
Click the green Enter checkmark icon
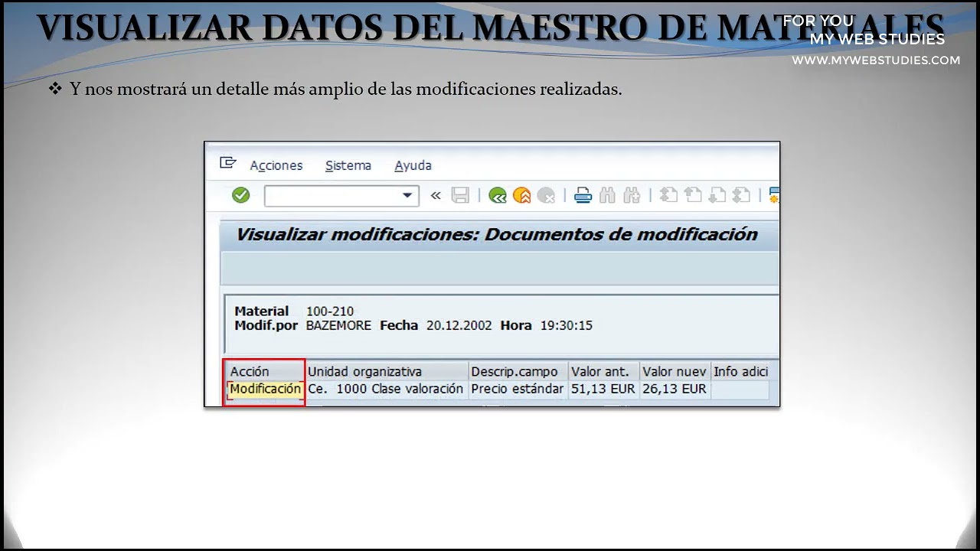pyautogui.click(x=241, y=195)
